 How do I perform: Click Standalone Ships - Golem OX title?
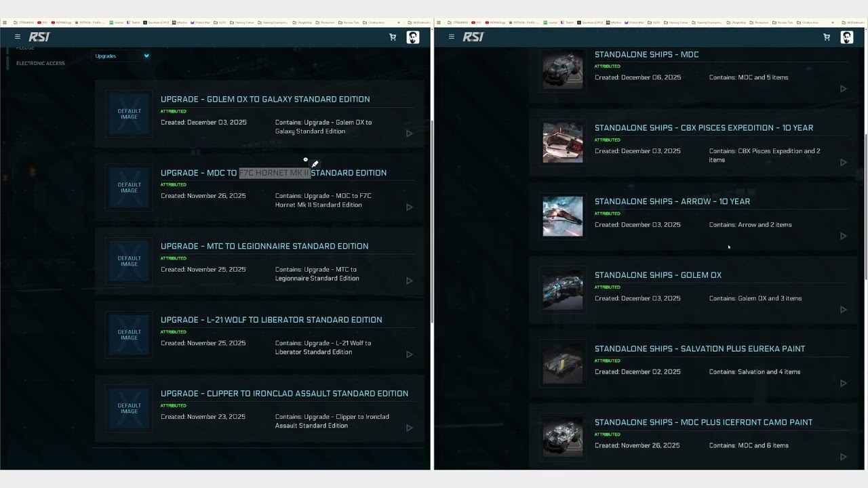click(658, 275)
